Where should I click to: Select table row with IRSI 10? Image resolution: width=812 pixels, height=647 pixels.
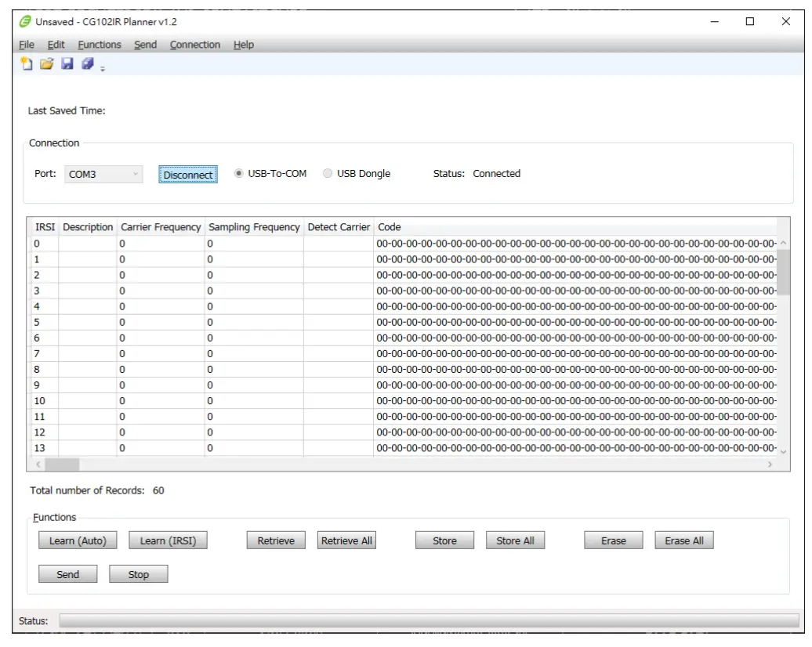[404, 400]
